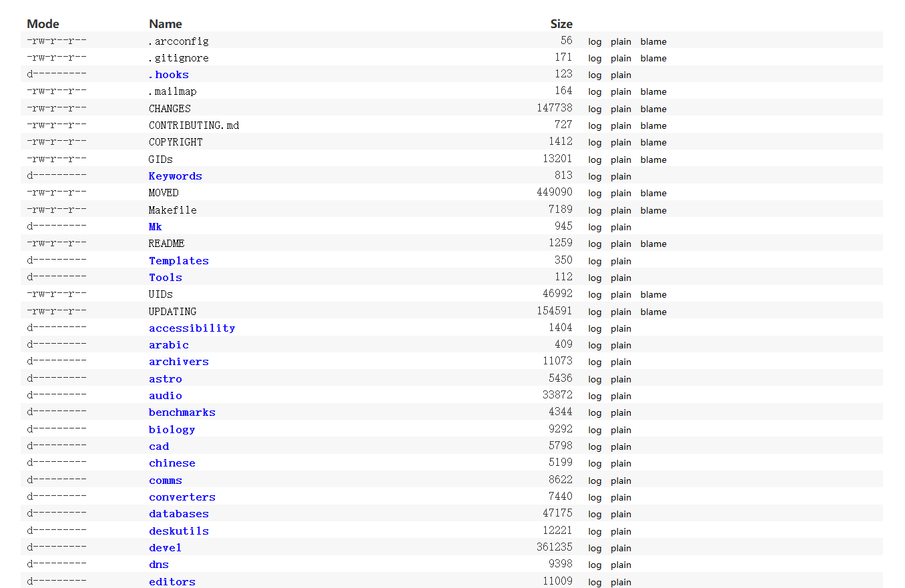This screenshot has height=588, width=905.
Task: View plain version of converters
Action: [x=621, y=497]
